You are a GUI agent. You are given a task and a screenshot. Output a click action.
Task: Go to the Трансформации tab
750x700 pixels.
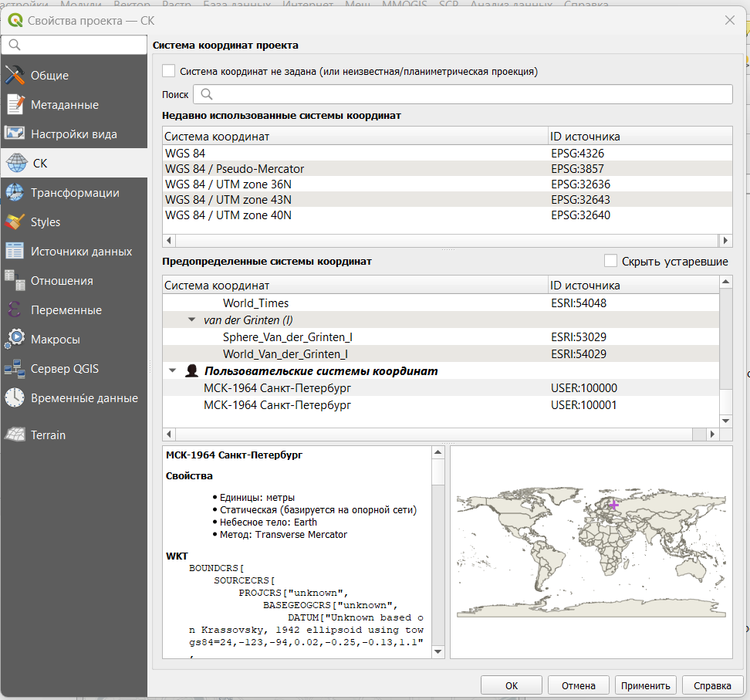pos(74,192)
